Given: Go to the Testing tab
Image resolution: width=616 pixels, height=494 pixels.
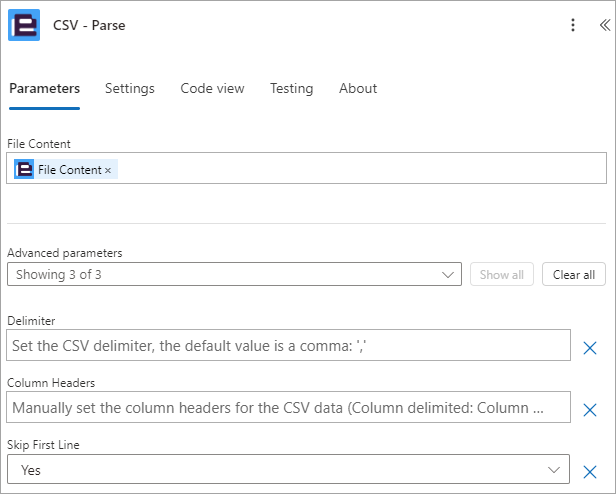Looking at the screenshot, I should coord(292,88).
